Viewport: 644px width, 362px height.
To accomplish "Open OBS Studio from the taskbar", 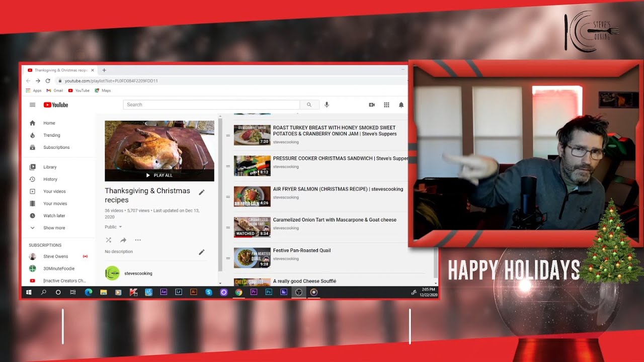I will [299, 292].
